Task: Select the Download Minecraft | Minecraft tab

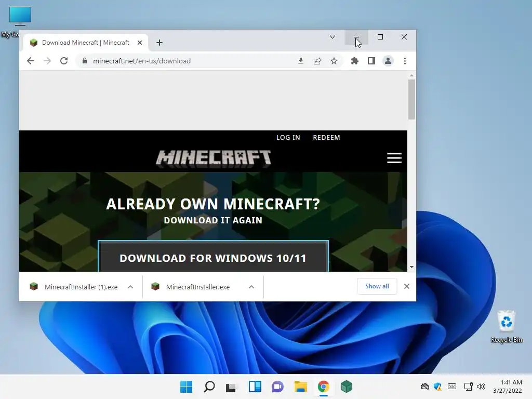Action: [86, 43]
